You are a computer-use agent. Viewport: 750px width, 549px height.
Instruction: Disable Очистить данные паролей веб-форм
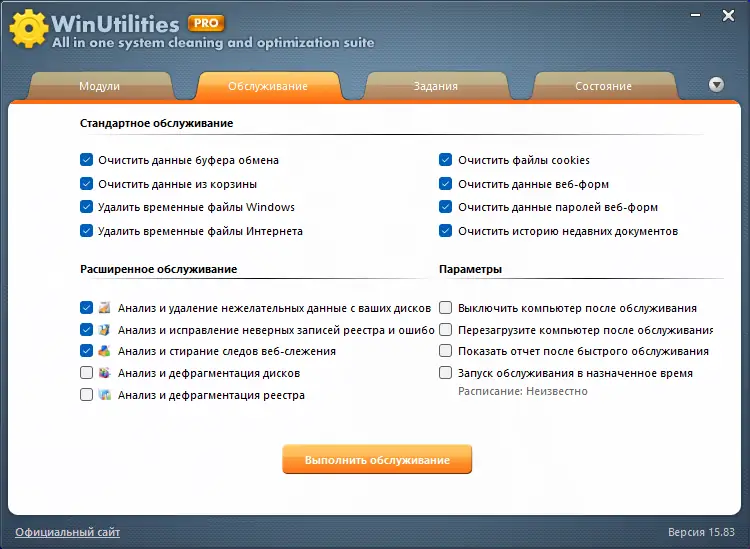pos(445,207)
